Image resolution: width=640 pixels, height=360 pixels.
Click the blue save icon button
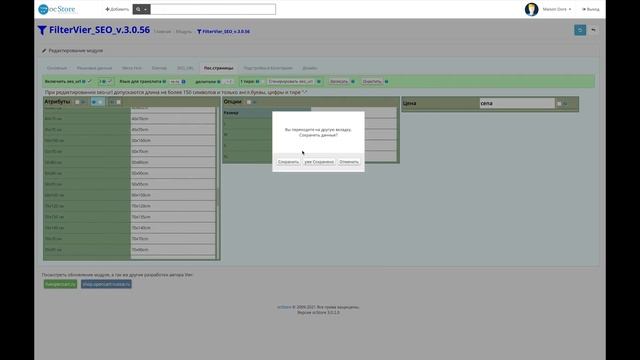(580, 30)
